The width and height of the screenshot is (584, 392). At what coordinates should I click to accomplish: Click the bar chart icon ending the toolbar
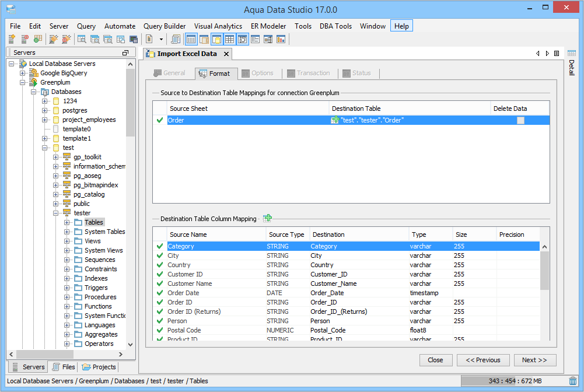pos(281,38)
